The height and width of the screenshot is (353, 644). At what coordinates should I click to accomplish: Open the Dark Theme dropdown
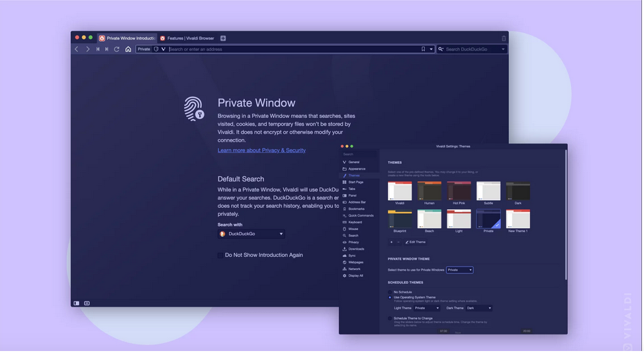(479, 308)
